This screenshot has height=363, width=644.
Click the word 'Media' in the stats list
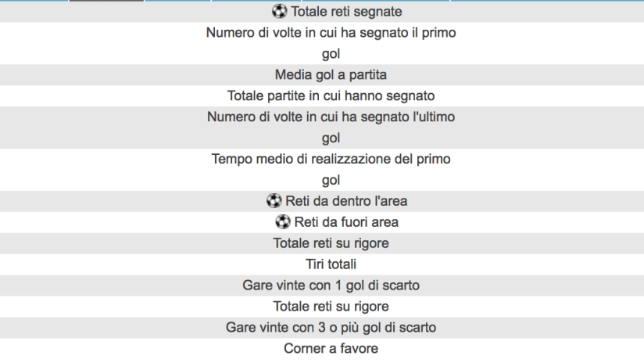click(x=292, y=75)
